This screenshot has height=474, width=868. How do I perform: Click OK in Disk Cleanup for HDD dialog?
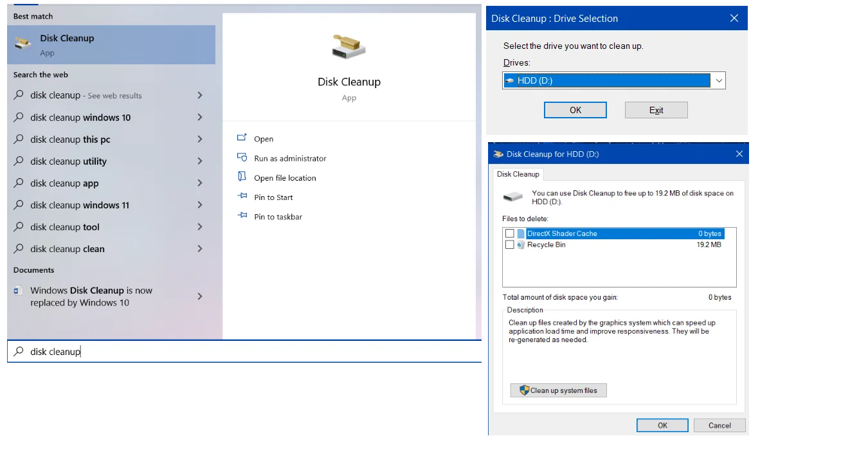point(663,425)
